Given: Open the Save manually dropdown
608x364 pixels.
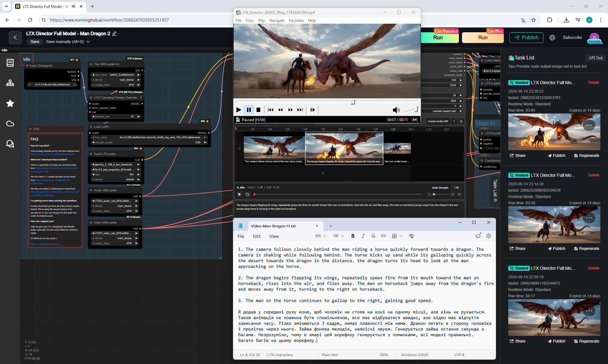Looking at the screenshot, I should (x=88, y=42).
